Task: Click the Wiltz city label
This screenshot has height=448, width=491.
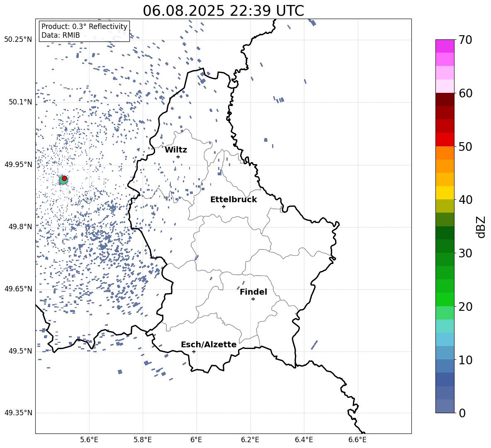Action: pos(176,150)
